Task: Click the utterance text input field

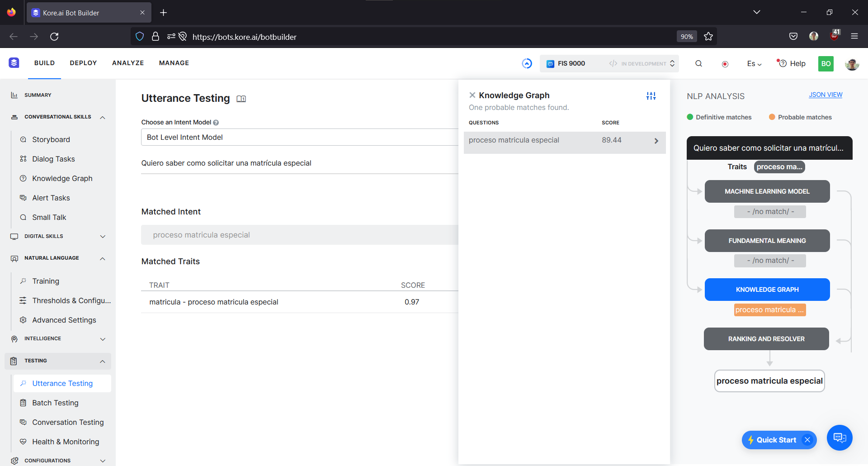Action: tap(298, 163)
